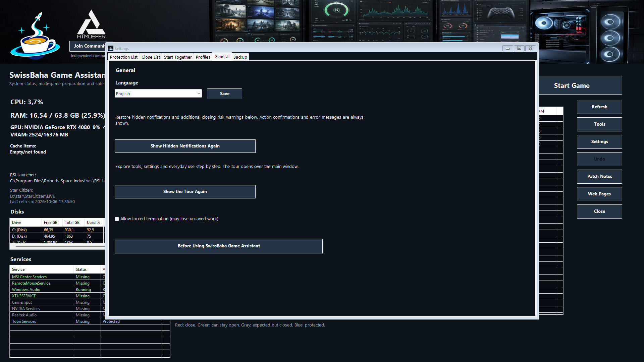This screenshot has width=644, height=362.
Task: Select the Windows Audio service row
Action: pyautogui.click(x=57, y=290)
